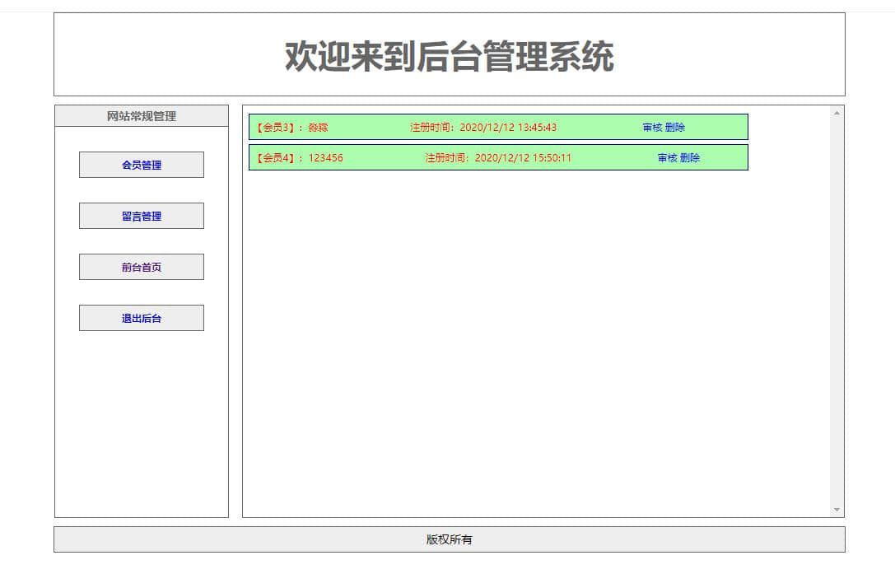Click 审核 for 会员3
Screen dimensions: 895x588
(652, 128)
